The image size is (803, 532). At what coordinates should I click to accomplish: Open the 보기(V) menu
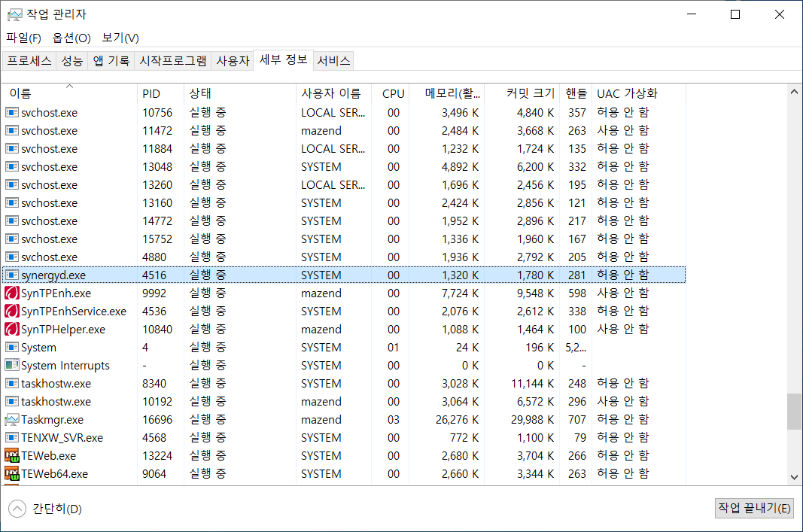click(x=120, y=38)
